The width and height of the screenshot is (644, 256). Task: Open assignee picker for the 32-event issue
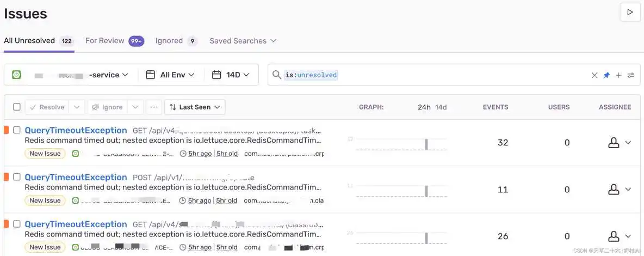(x=619, y=143)
